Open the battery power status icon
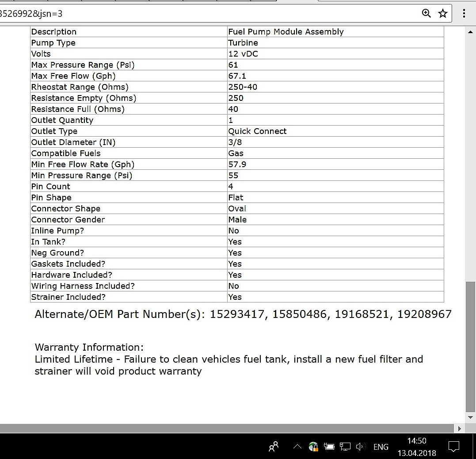The image size is (476, 459). (x=329, y=447)
